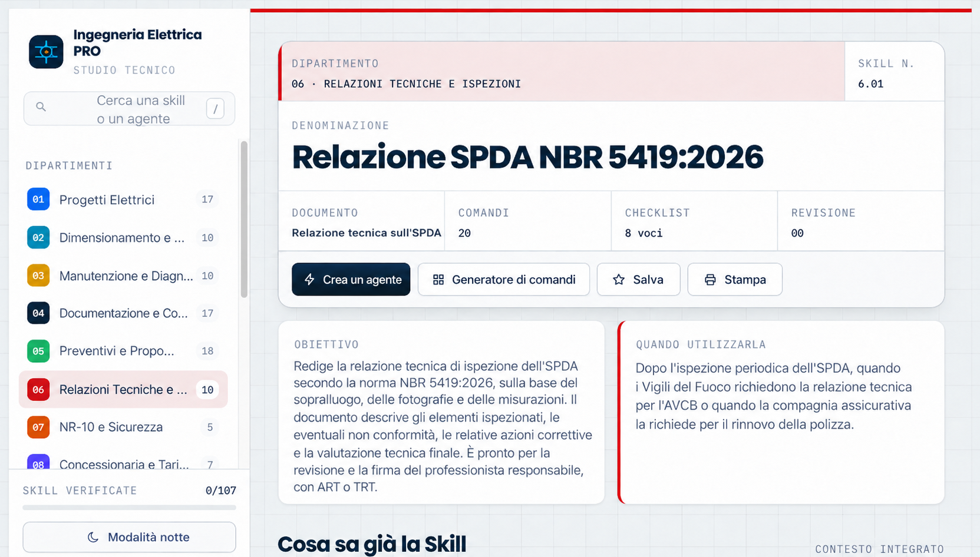Click the sidebar departments scrollbar
Image resolution: width=980 pixels, height=557 pixels.
[244, 219]
